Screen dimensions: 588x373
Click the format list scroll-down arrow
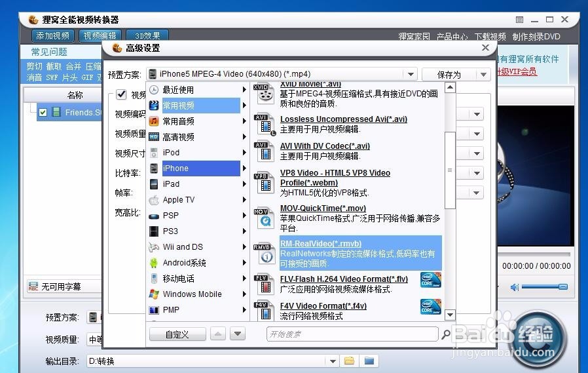(x=450, y=315)
